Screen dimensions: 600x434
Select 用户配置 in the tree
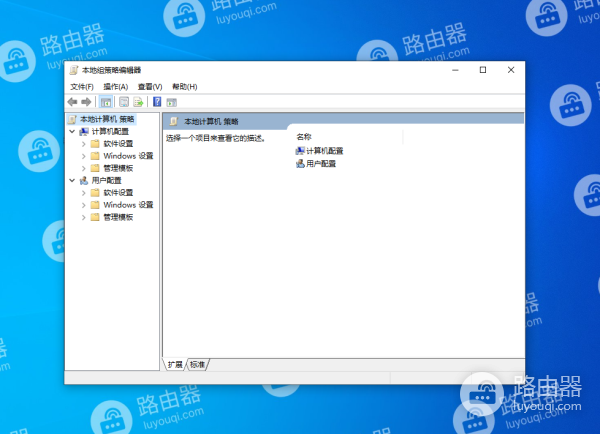click(100, 181)
